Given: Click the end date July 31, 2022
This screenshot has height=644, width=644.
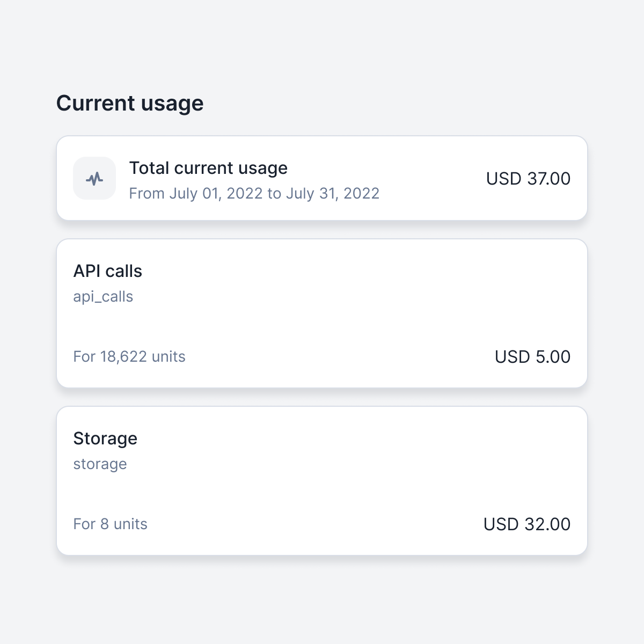Looking at the screenshot, I should click(x=332, y=193).
